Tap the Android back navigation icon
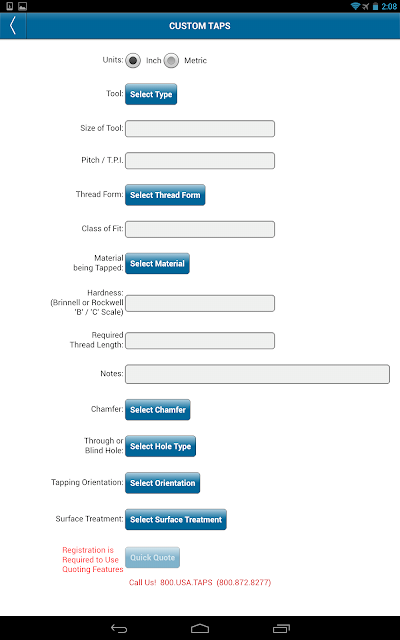The height and width of the screenshot is (640, 400). [x=119, y=629]
